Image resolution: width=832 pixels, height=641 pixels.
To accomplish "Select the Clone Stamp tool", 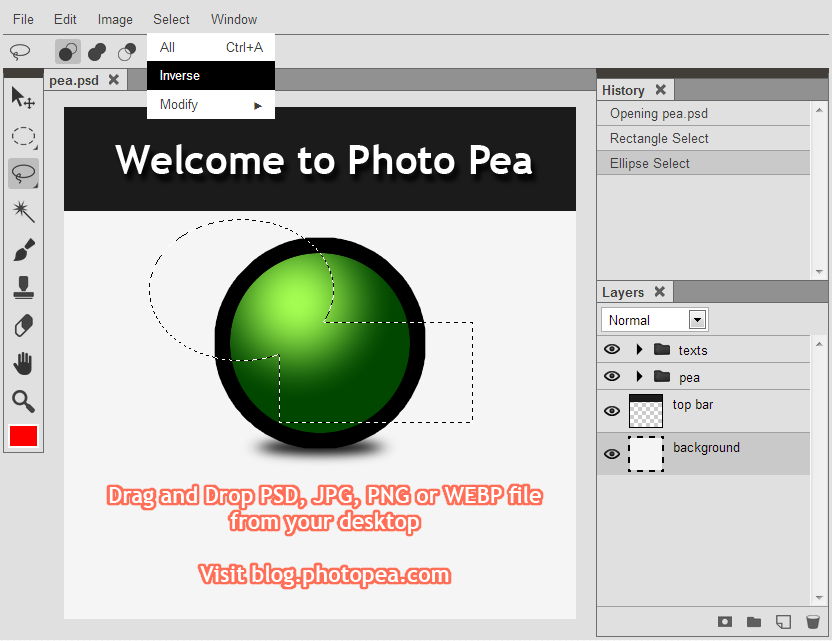I will click(x=23, y=287).
